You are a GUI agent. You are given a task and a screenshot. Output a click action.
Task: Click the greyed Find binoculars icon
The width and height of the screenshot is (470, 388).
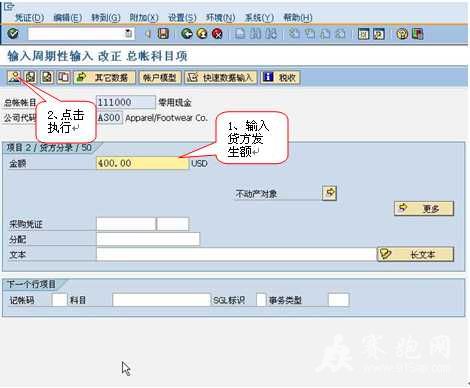point(256,34)
